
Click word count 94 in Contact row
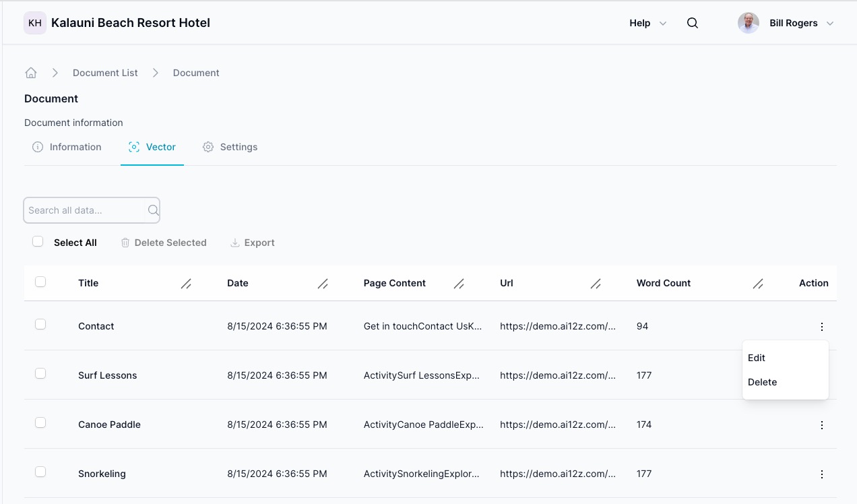tap(642, 326)
